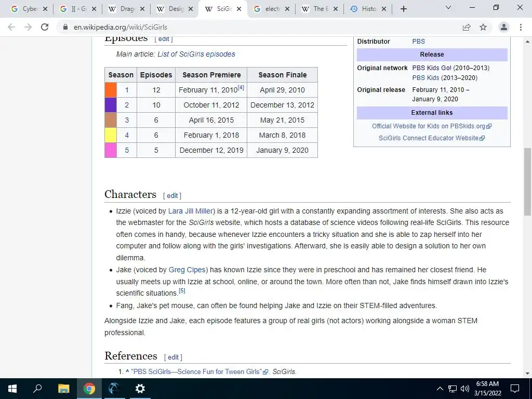Open Windows Start menu
The width and height of the screenshot is (532, 399).
[12, 389]
